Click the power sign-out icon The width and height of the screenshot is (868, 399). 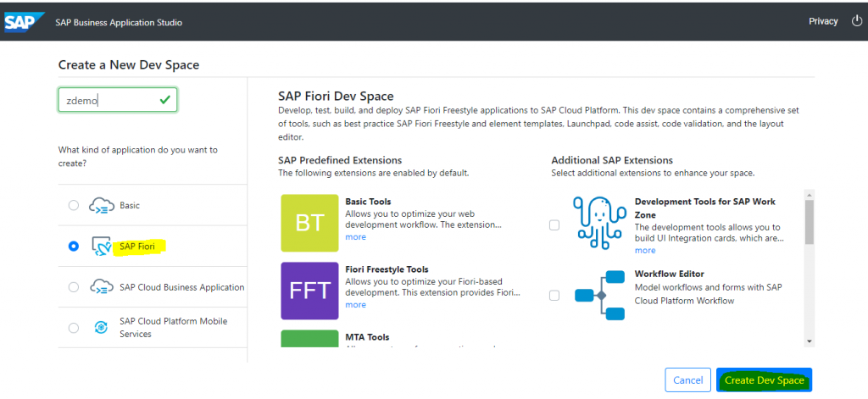pos(856,21)
